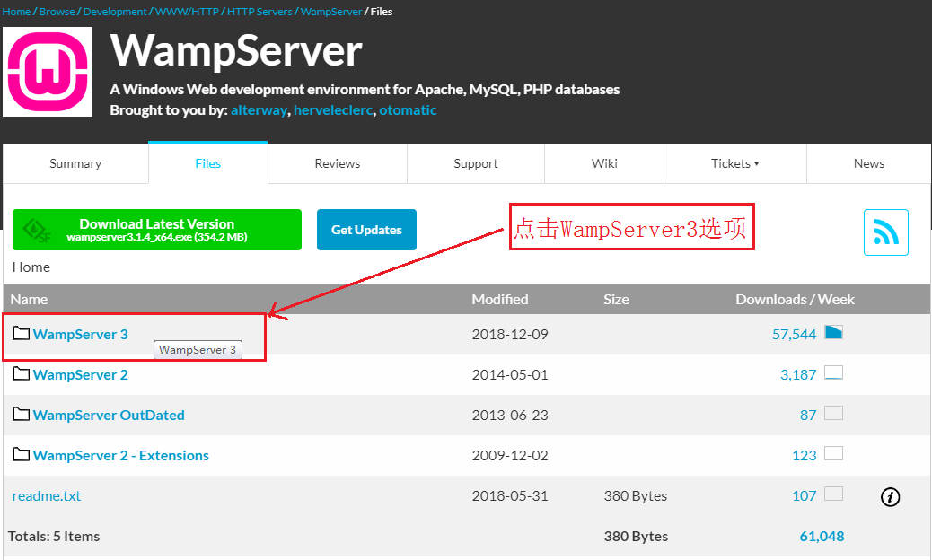Sort by Downloads / Week column header
Viewport: 932px width, 560px height.
[795, 300]
